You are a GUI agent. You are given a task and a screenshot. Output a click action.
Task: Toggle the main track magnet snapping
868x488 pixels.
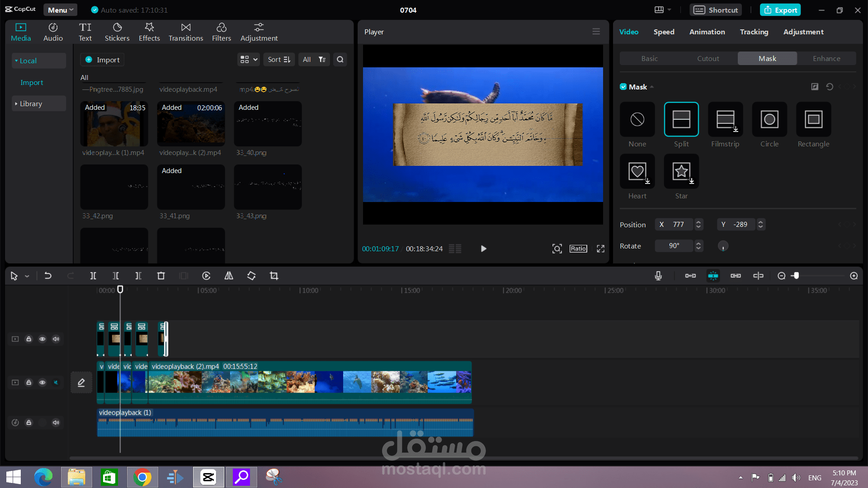(x=690, y=276)
